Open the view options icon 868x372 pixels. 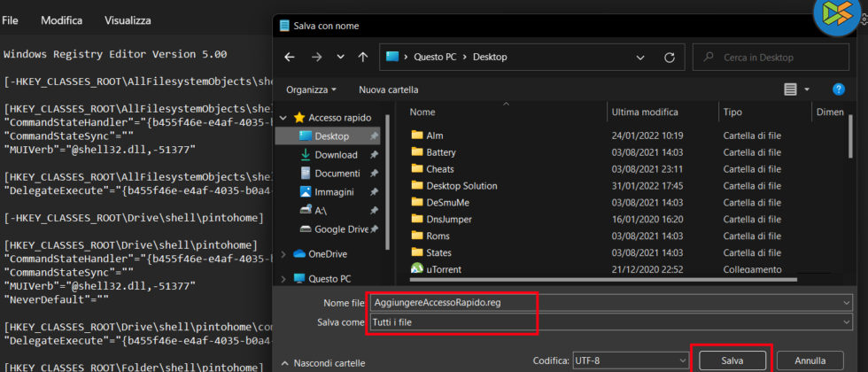click(x=790, y=89)
